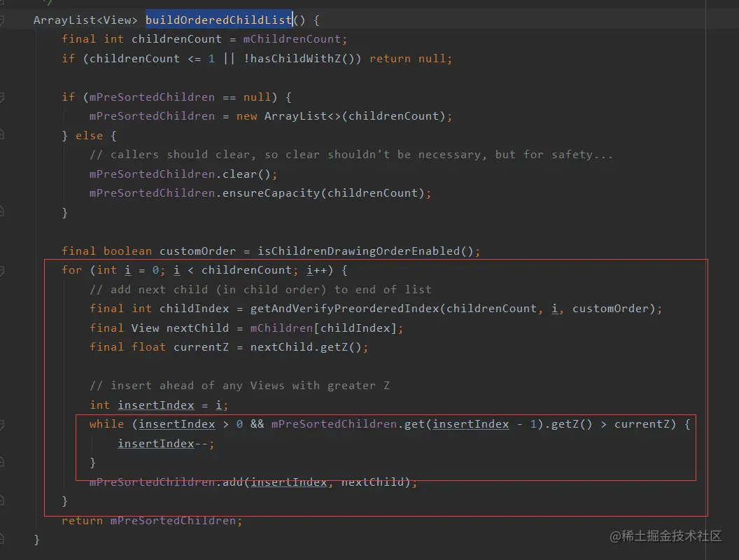Click 'return null;' statement
Screen dimensions: 739x560
(x=411, y=59)
